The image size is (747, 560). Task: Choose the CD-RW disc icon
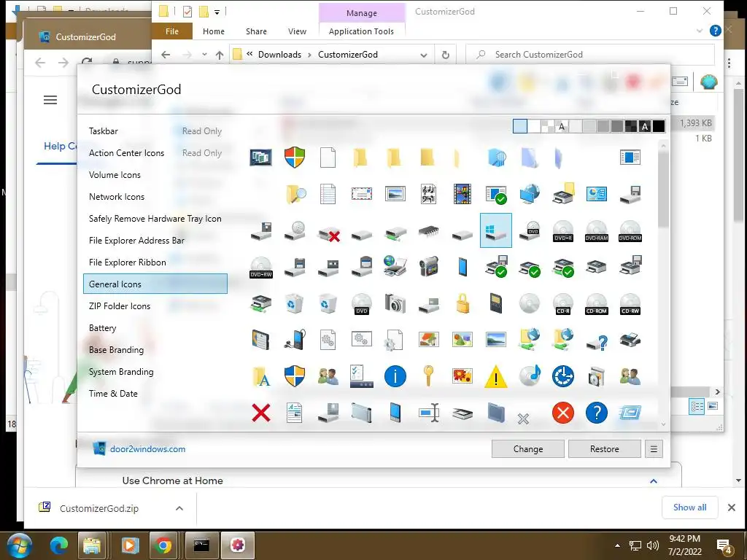tap(630, 304)
